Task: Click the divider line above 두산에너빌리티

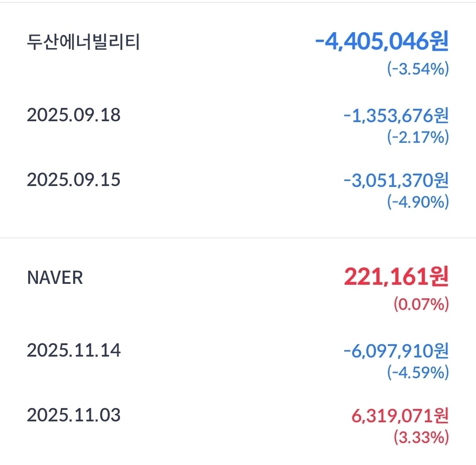Action: (238, 3)
